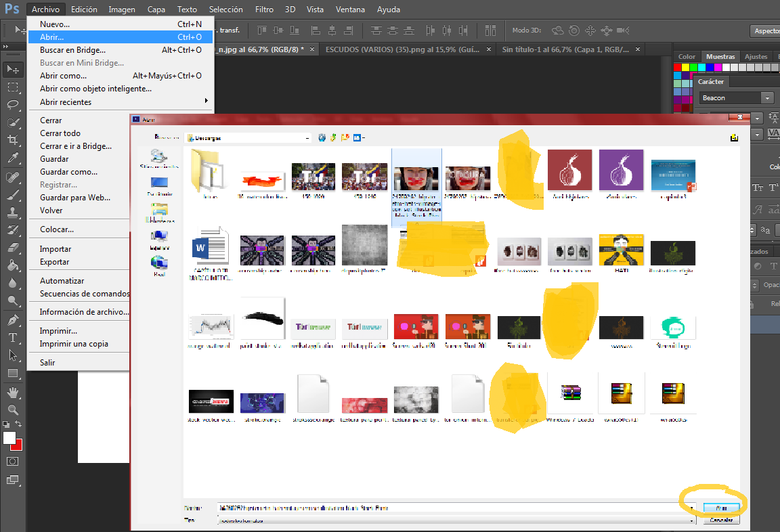This screenshot has width=780, height=532.
Task: Select the Quick Selection tool
Action: click(x=13, y=123)
